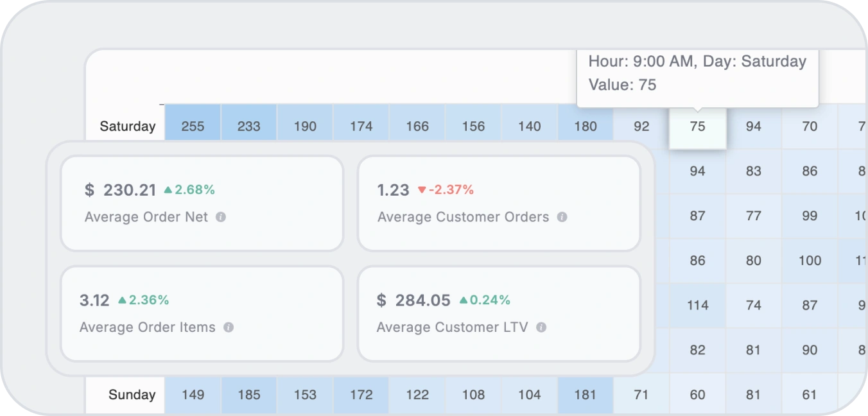This screenshot has height=416, width=868.
Task: Click green up arrow beside 0.24%
Action: pos(464,300)
